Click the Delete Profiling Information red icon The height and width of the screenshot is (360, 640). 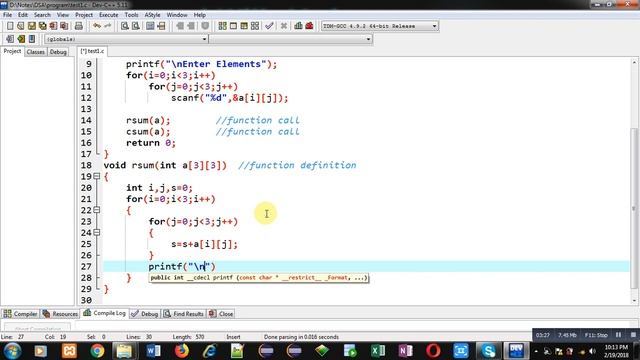[309, 26]
